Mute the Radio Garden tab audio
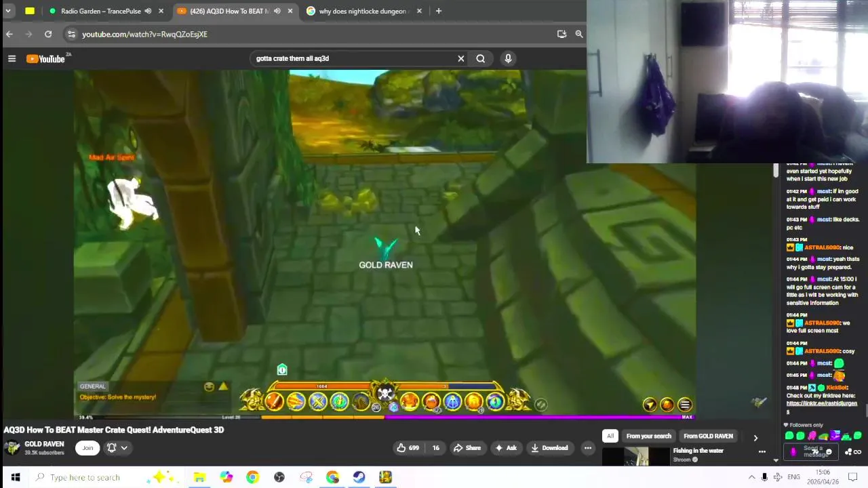The height and width of the screenshot is (488, 868). click(x=148, y=11)
